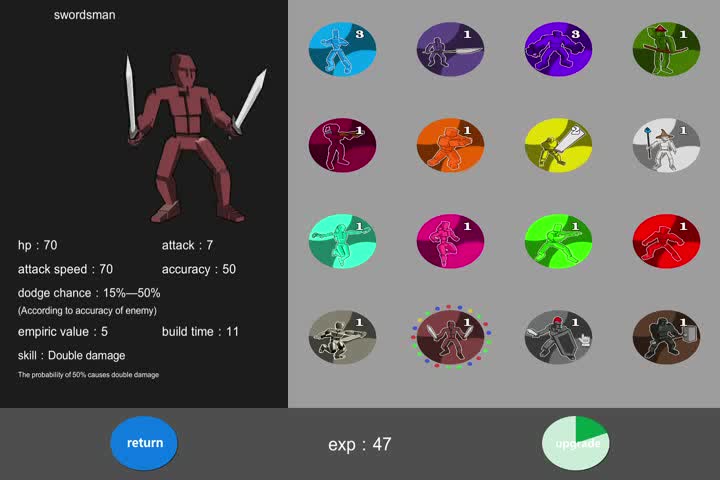
Task: Click the maroon gunner unit icon
Action: tap(342, 145)
